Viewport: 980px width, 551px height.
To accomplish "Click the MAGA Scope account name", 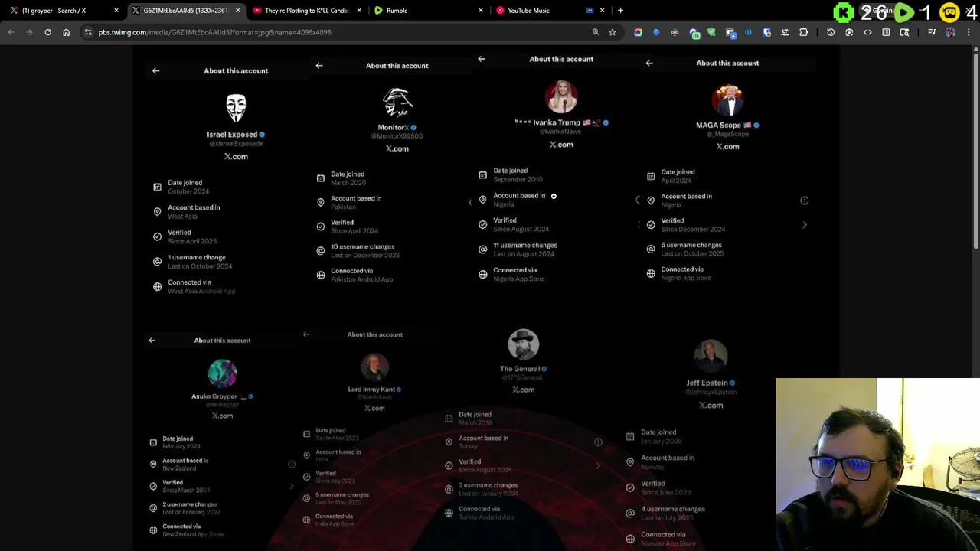I will [x=718, y=125].
